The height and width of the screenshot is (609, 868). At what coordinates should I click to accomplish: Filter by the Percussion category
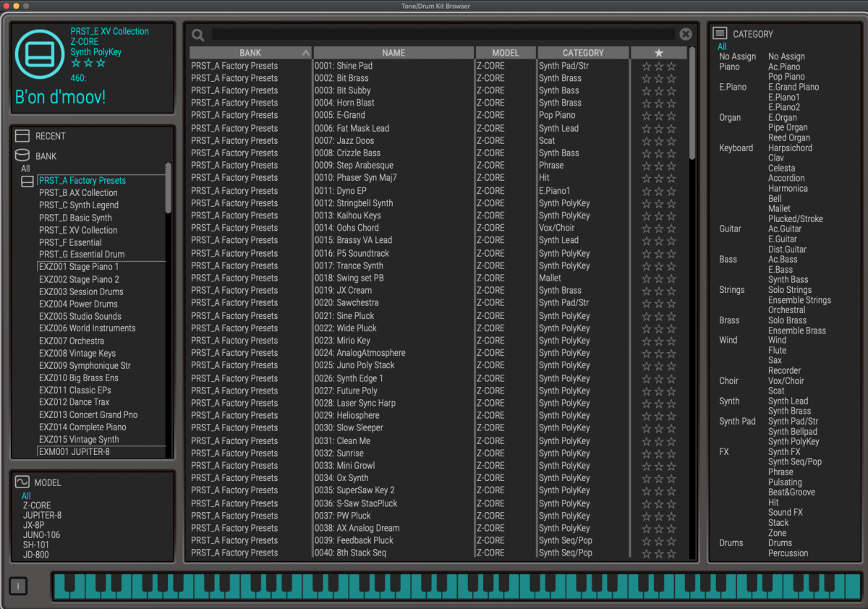[x=788, y=553]
